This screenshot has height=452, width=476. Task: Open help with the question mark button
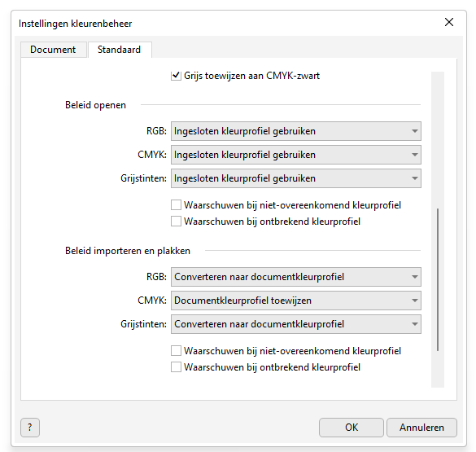pos(30,428)
